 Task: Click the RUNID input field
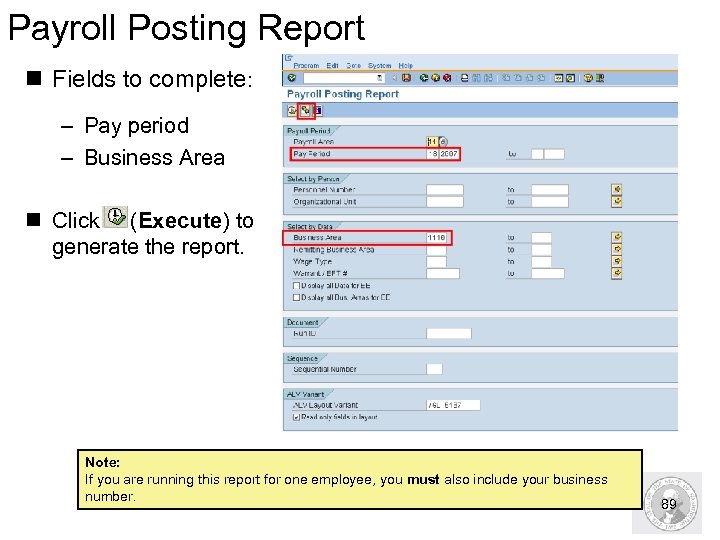click(449, 334)
